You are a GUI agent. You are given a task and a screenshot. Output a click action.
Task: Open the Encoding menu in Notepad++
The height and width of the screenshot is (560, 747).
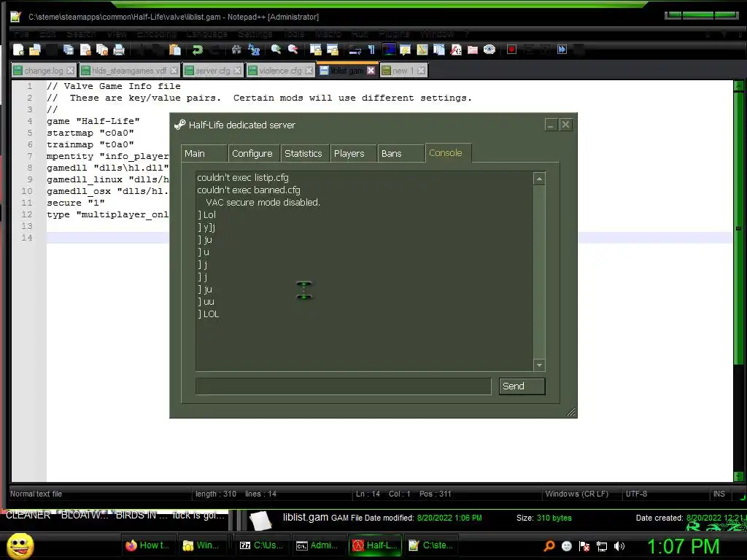point(156,34)
